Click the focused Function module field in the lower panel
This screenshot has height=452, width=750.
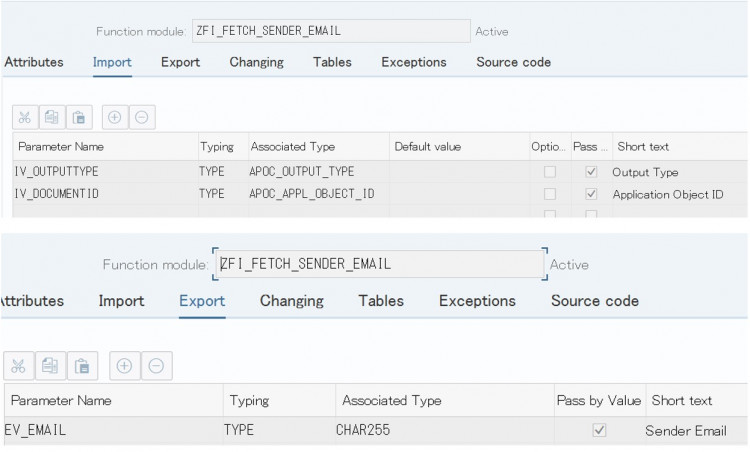[379, 264]
